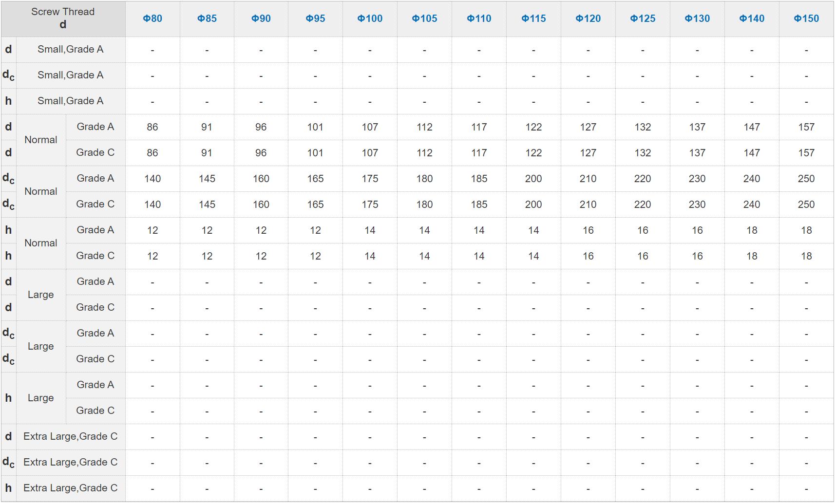Click the Φ80 column header link
This screenshot has height=504, width=836.
152,19
